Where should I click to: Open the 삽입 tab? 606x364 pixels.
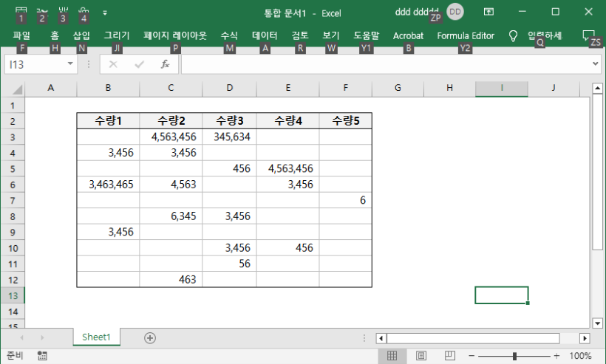click(81, 36)
